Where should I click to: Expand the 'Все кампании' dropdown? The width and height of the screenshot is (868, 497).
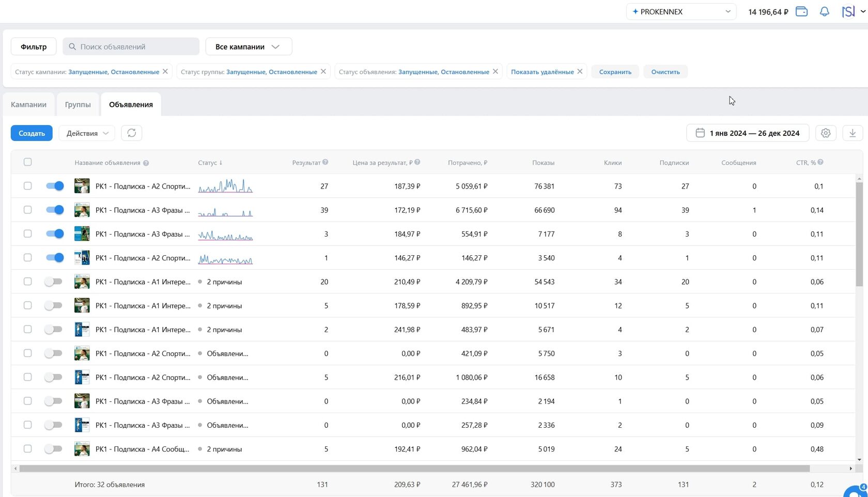249,46
